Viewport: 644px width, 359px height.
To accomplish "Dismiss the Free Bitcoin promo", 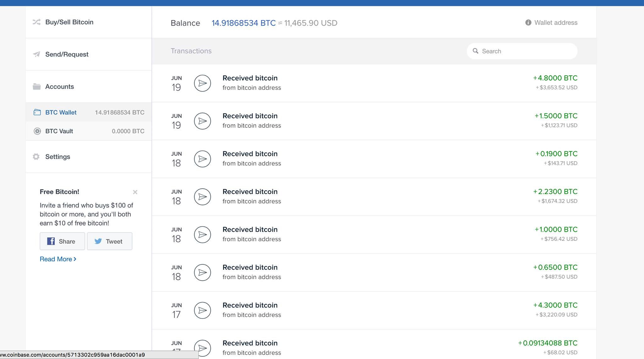I will 135,192.
